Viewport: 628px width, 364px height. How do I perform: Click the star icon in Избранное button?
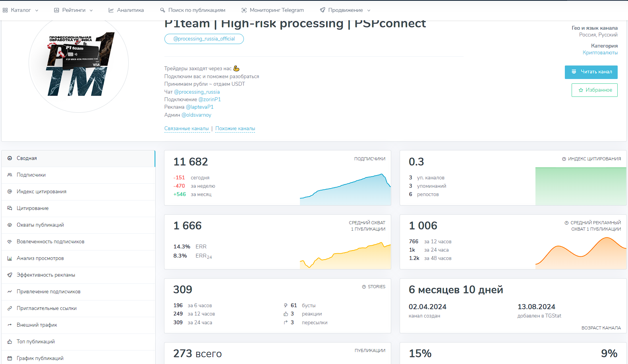pos(581,90)
